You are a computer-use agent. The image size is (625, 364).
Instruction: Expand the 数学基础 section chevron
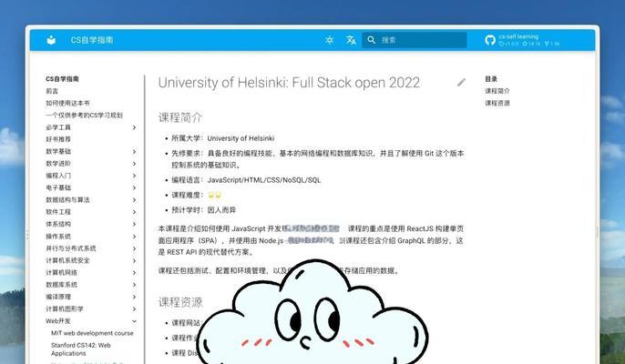click(134, 152)
